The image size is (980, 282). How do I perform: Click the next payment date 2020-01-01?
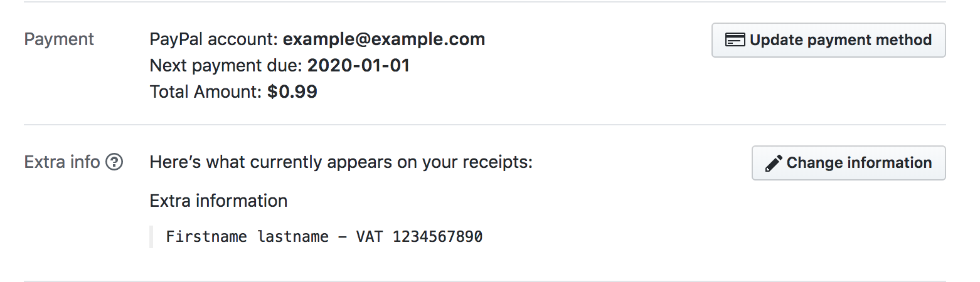[x=358, y=66]
